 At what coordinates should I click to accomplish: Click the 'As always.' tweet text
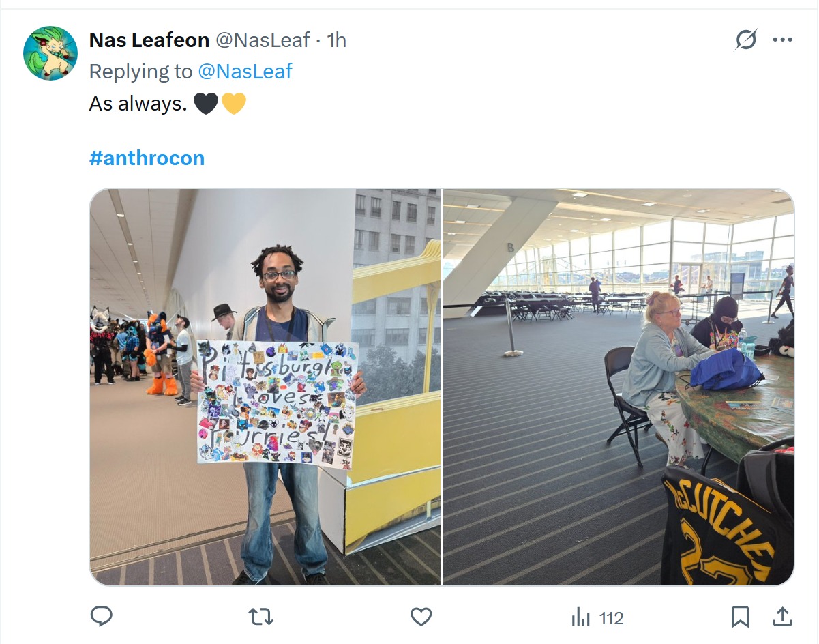[x=138, y=104]
